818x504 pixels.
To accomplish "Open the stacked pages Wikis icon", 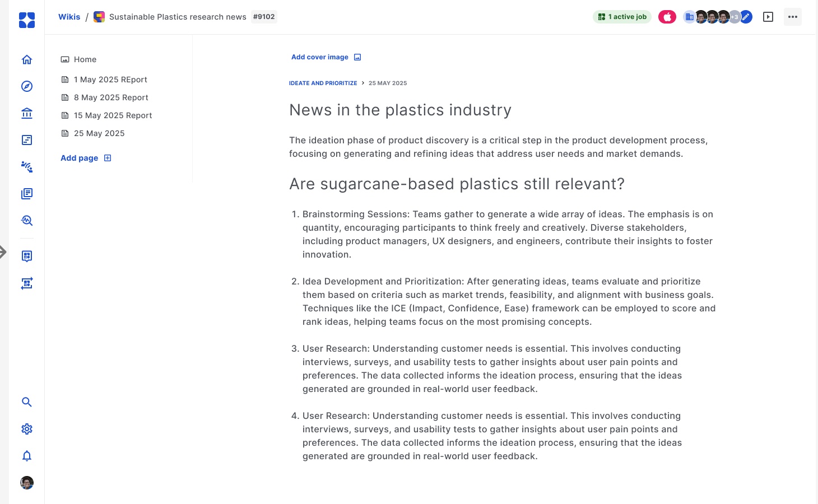I will click(x=27, y=194).
